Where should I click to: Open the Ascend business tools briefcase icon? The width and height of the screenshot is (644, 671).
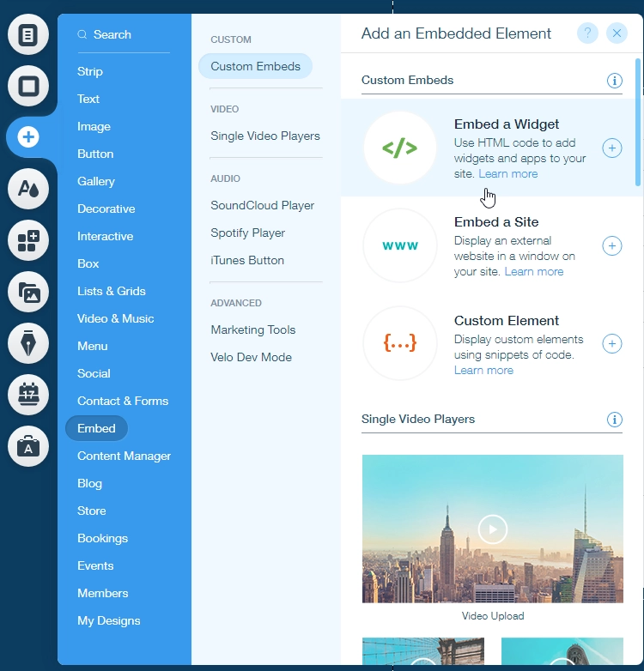pyautogui.click(x=28, y=446)
